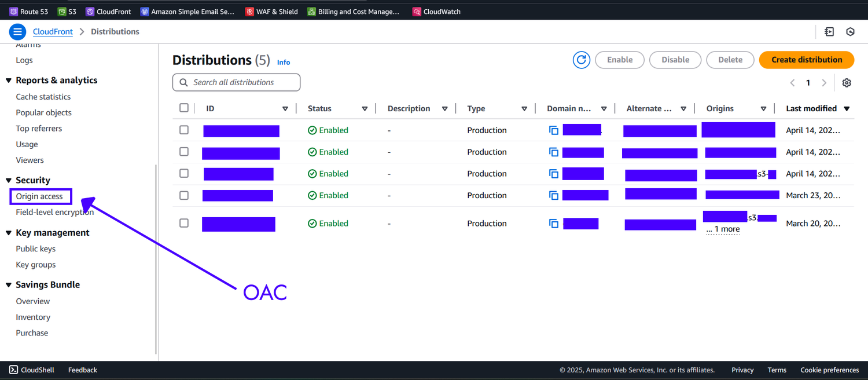Viewport: 868px width, 380px height.
Task: Show the '... 1 more' origins
Action: click(723, 229)
